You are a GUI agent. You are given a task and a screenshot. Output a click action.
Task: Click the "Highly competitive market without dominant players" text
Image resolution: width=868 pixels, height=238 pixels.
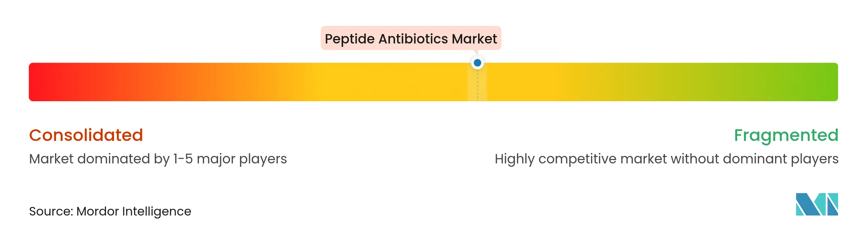pyautogui.click(x=666, y=159)
